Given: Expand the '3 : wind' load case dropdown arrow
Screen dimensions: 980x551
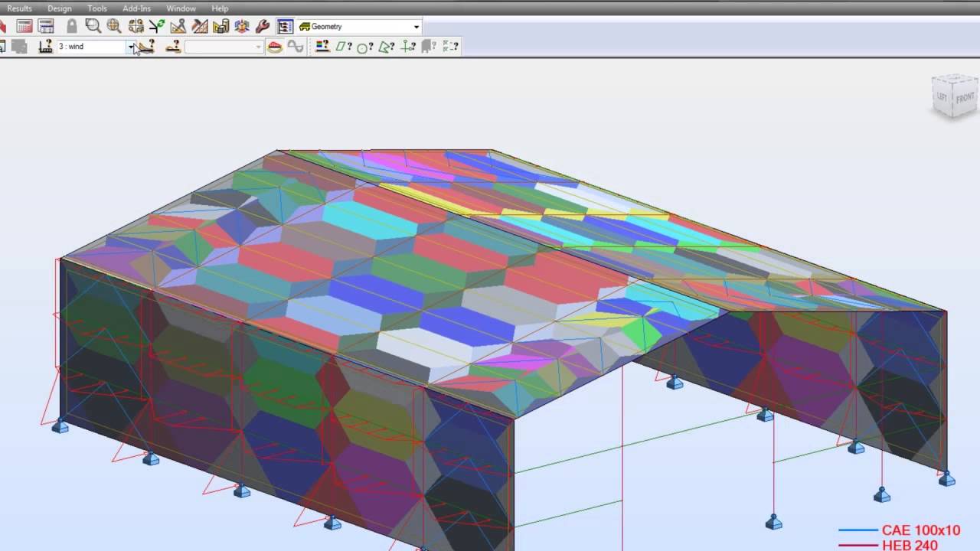Looking at the screenshot, I should [132, 47].
